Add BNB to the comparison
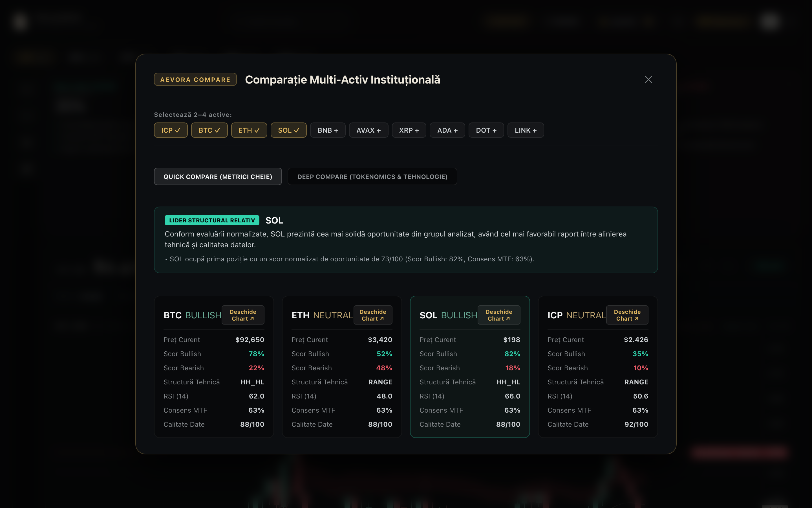Screen dimensions: 812x508 coord(328,130)
